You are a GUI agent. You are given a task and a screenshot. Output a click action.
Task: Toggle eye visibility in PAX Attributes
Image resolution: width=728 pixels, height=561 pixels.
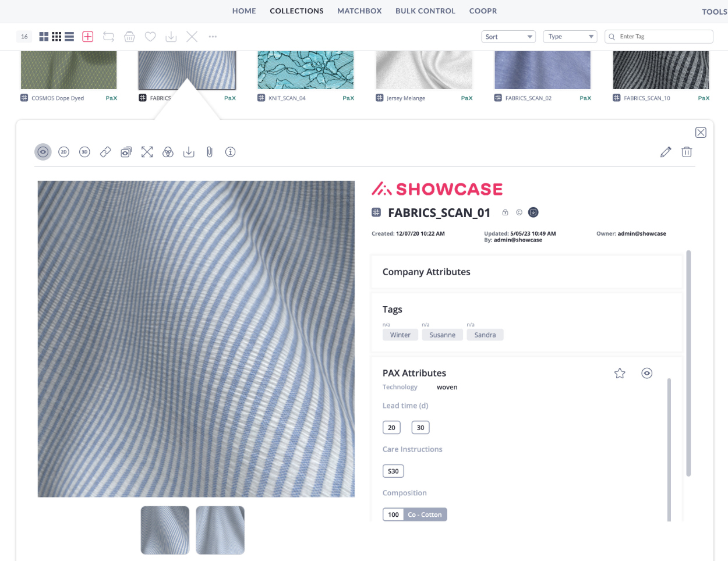point(646,373)
